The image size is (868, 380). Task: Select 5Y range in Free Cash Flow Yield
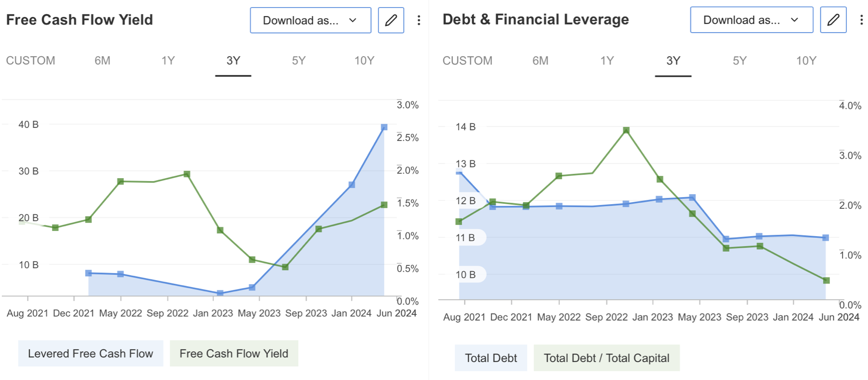(x=299, y=61)
